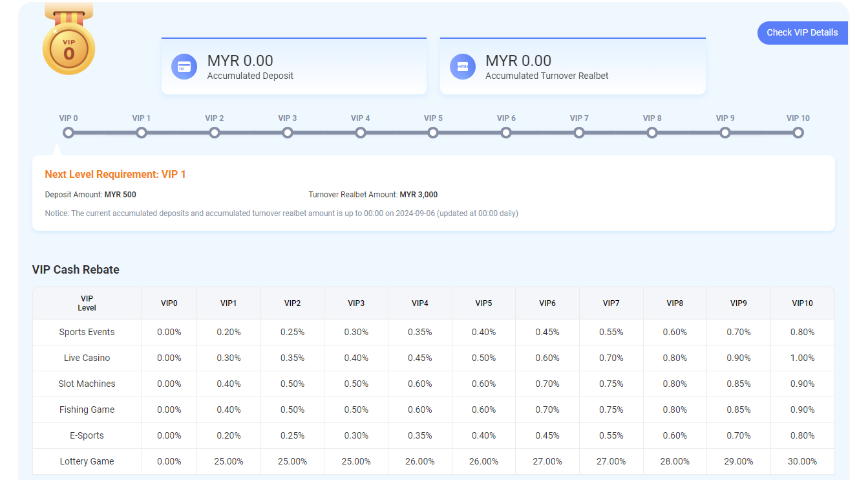Choose the VIP 5 level node
Image resolution: width=868 pixels, height=480 pixels.
click(x=433, y=133)
